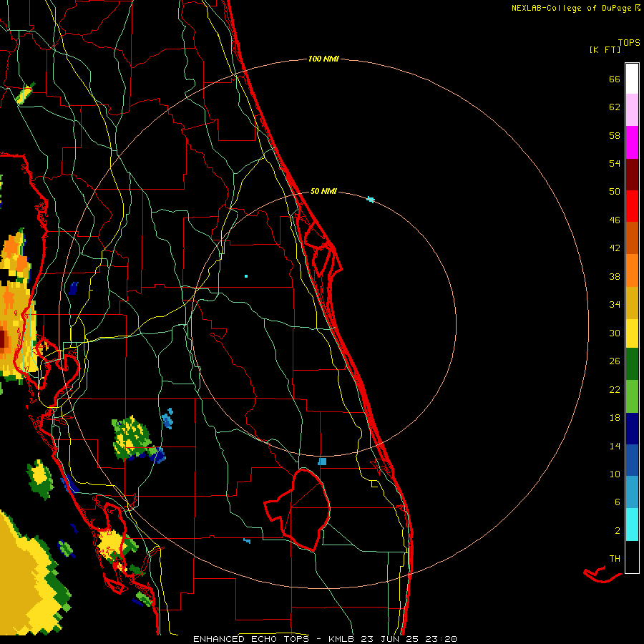Click the NEXLAB-College of DuPage credit text
The width and height of the screenshot is (644, 644).
pos(571,8)
